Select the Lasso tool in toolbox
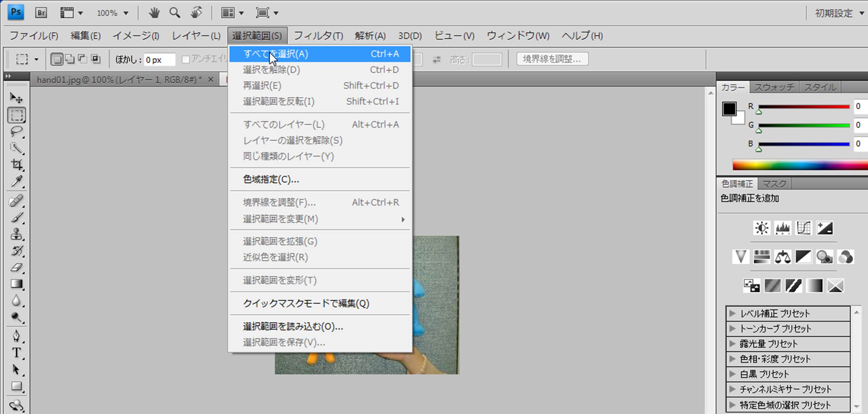Image resolution: width=868 pixels, height=414 pixels. [x=16, y=131]
